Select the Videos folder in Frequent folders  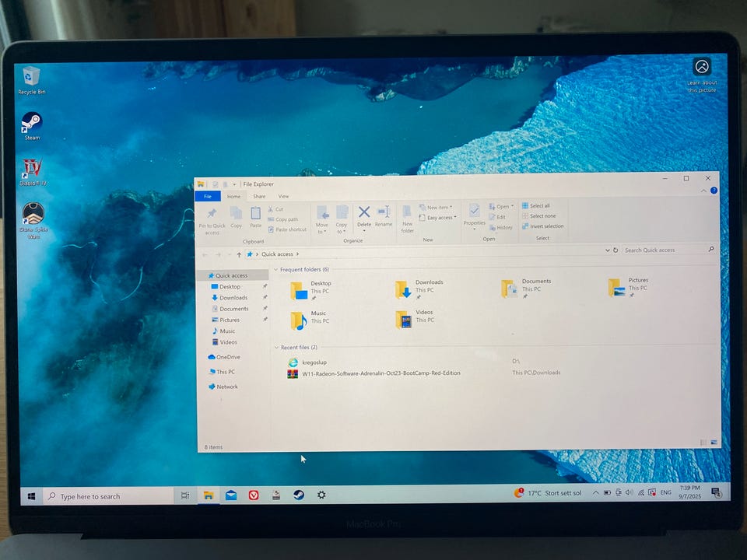[x=415, y=319]
